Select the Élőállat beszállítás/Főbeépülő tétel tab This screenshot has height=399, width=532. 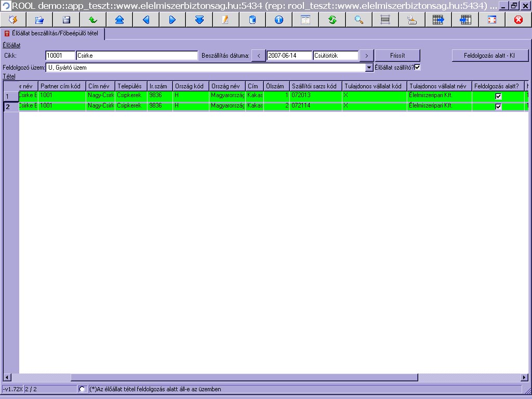(53, 34)
